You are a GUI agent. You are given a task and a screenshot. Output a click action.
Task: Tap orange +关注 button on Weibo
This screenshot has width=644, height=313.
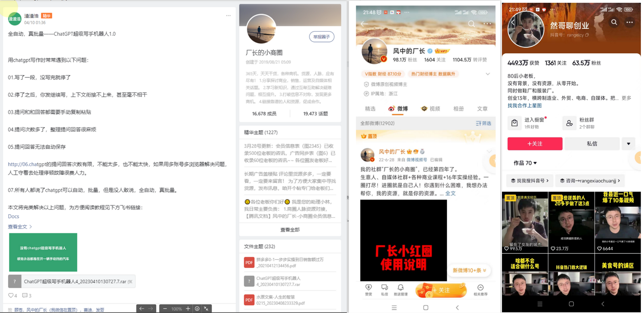click(441, 290)
